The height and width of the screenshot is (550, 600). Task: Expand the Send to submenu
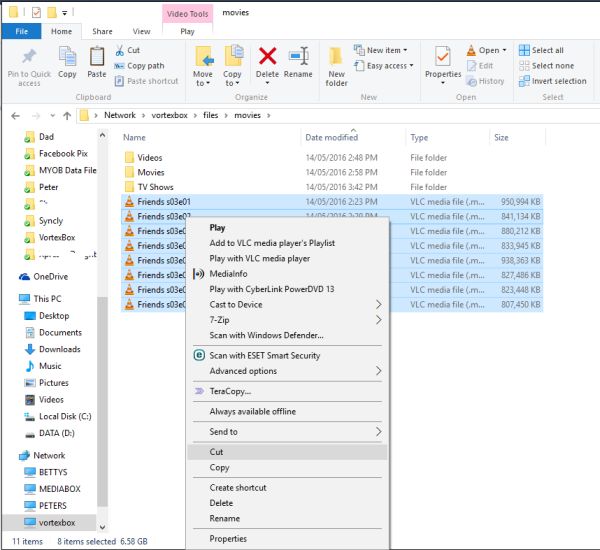point(288,432)
